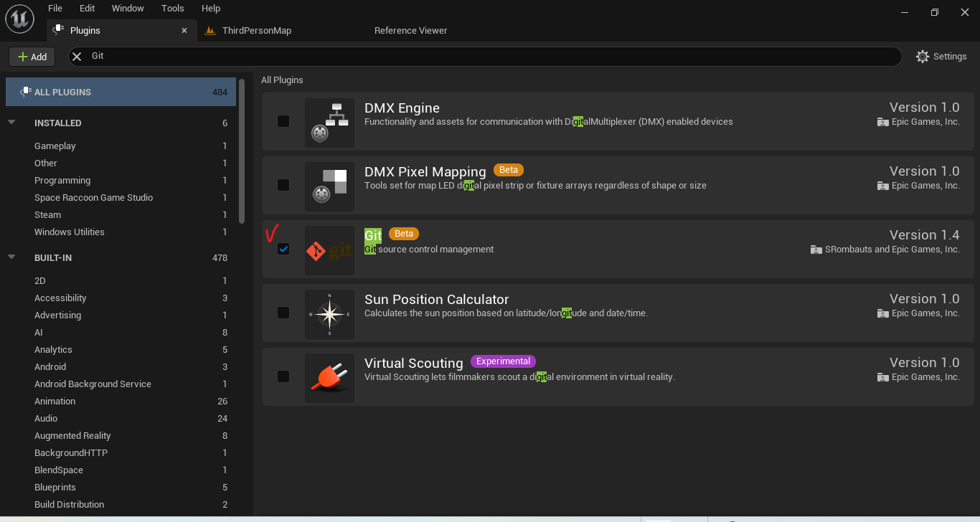Click the categories panel scrollbar
This screenshot has width=980, height=522.
tap(242, 151)
